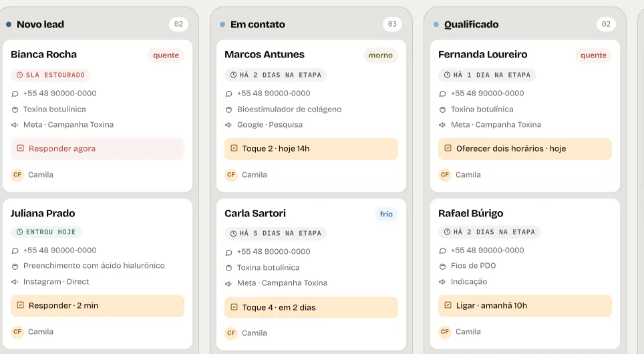644x354 pixels.
Task: Click the CF avatar on Marcos Antunes' card
Action: (x=231, y=174)
